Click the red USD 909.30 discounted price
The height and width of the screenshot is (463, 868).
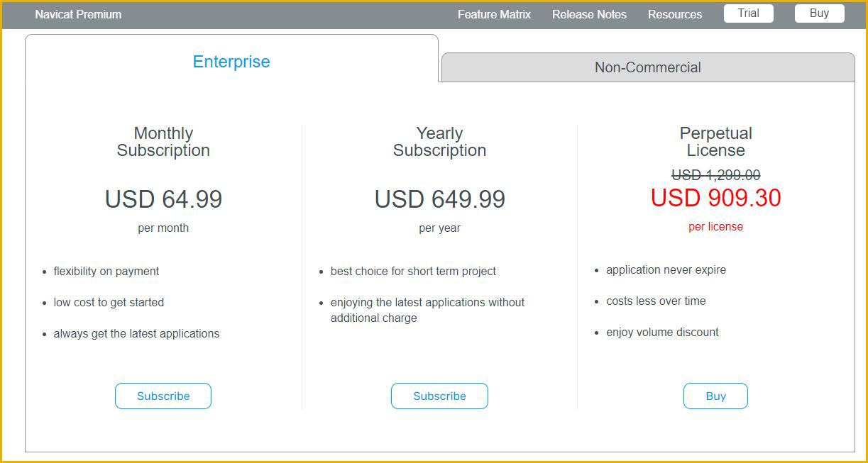(x=715, y=198)
